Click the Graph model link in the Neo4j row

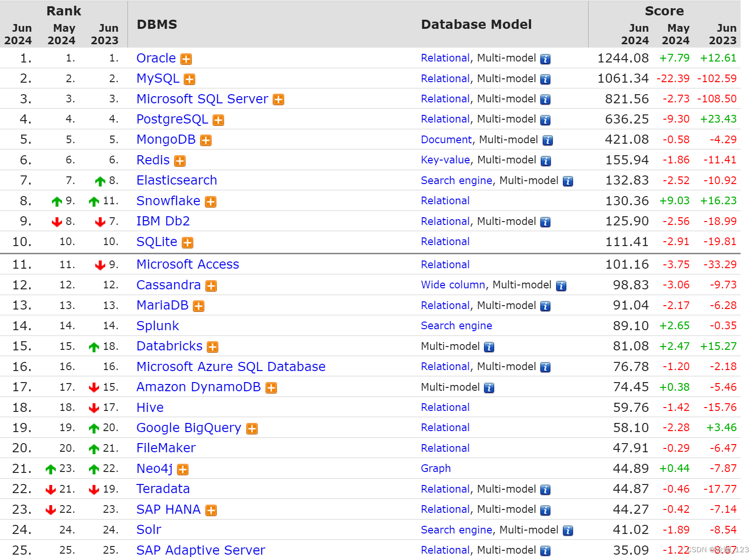tap(436, 469)
